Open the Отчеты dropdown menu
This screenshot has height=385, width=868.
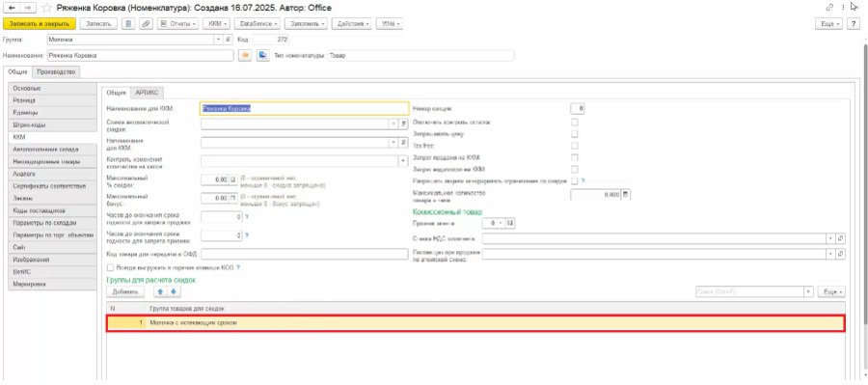tap(177, 24)
